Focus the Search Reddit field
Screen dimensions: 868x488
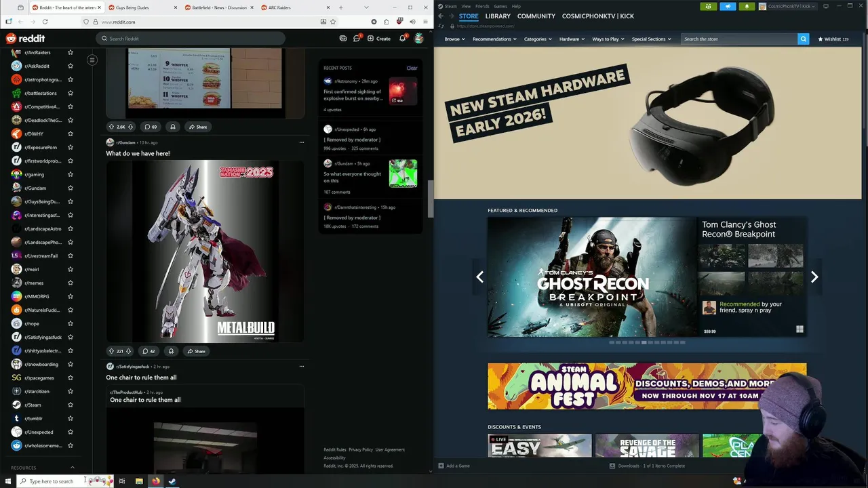tap(191, 39)
